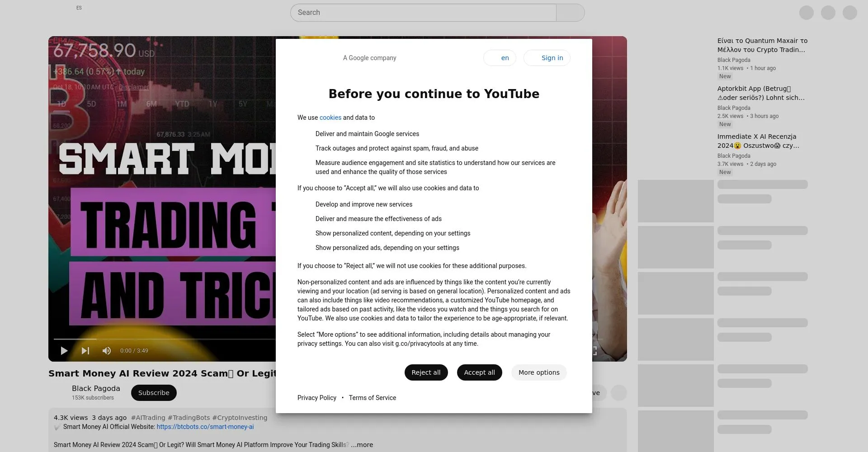Screen dimensions: 868x452
Task: Expand description with ...more
Action: click(x=362, y=445)
